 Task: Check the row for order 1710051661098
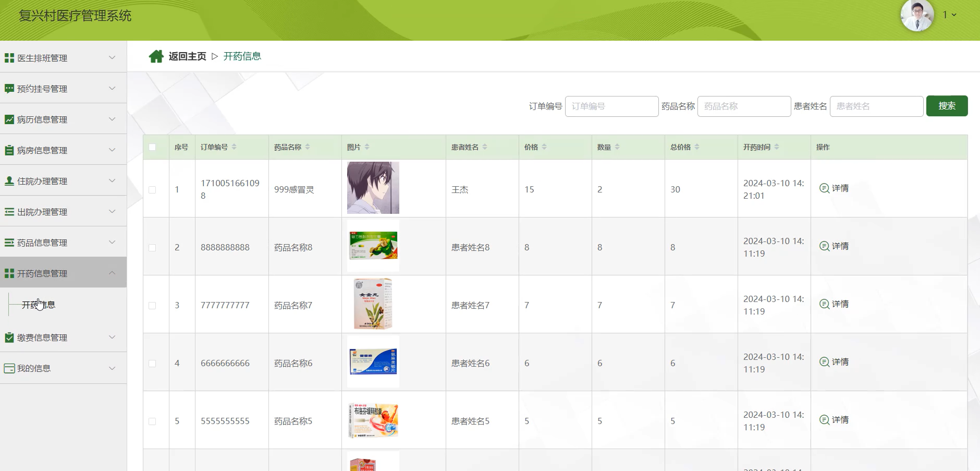pyautogui.click(x=152, y=190)
